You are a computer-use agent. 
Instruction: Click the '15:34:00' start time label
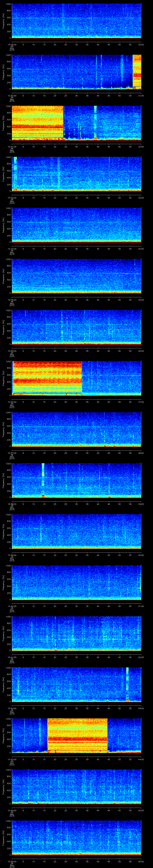point(12,300)
